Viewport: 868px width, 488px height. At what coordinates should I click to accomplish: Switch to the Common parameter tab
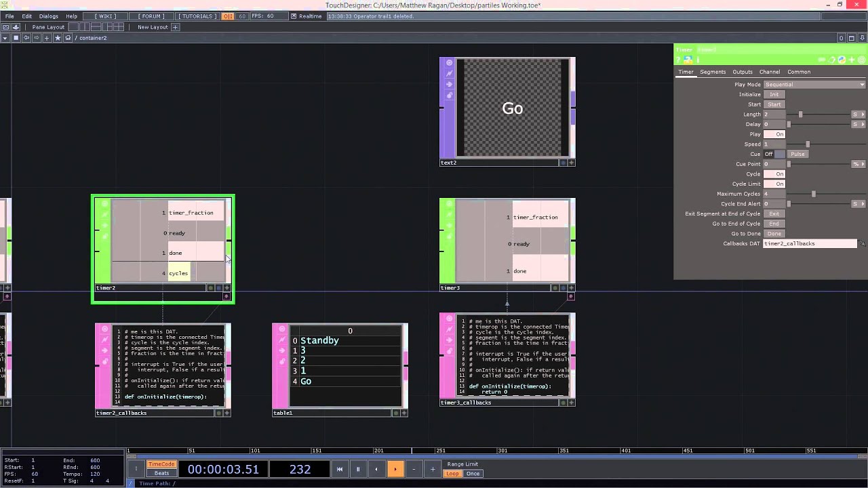tap(799, 72)
